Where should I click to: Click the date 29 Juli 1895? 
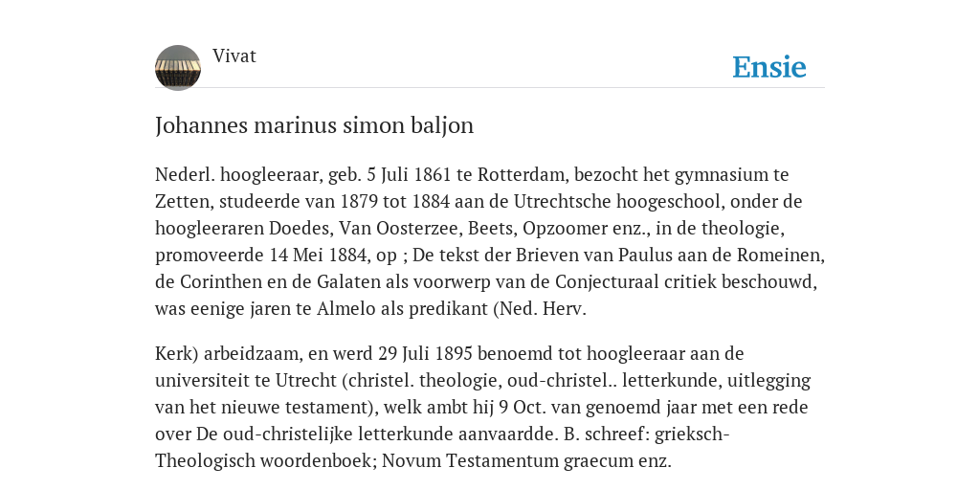click(419, 354)
